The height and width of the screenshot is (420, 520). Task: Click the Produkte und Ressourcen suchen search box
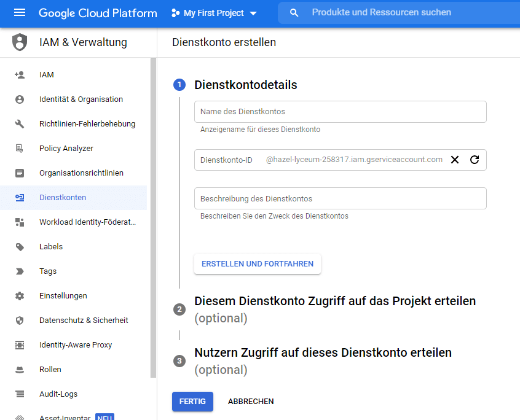(x=399, y=12)
